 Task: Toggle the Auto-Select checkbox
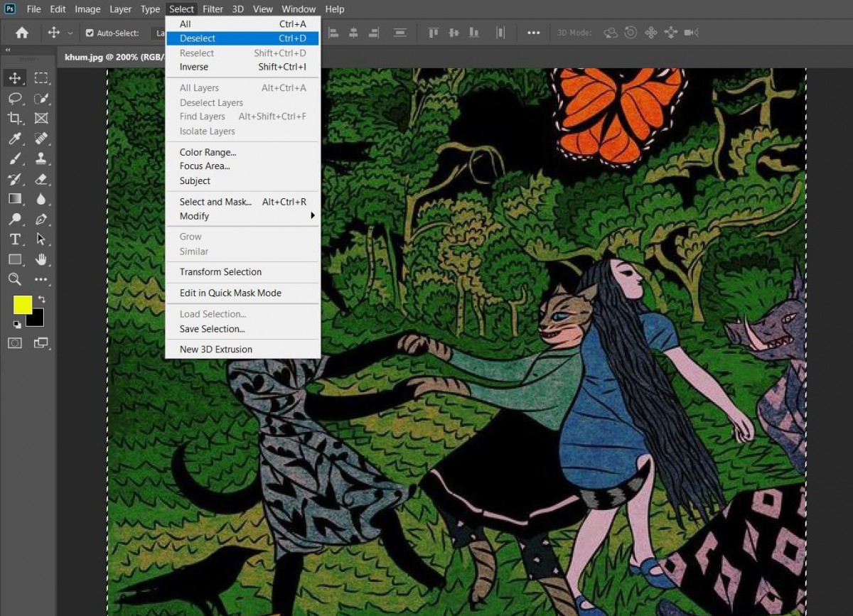coord(90,33)
